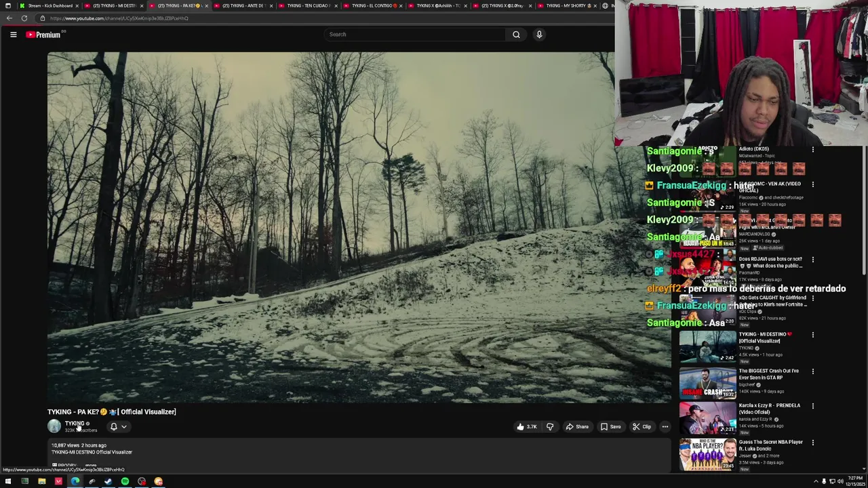Dislike the video with thumbs down
The height and width of the screenshot is (488, 868).
coord(550,427)
